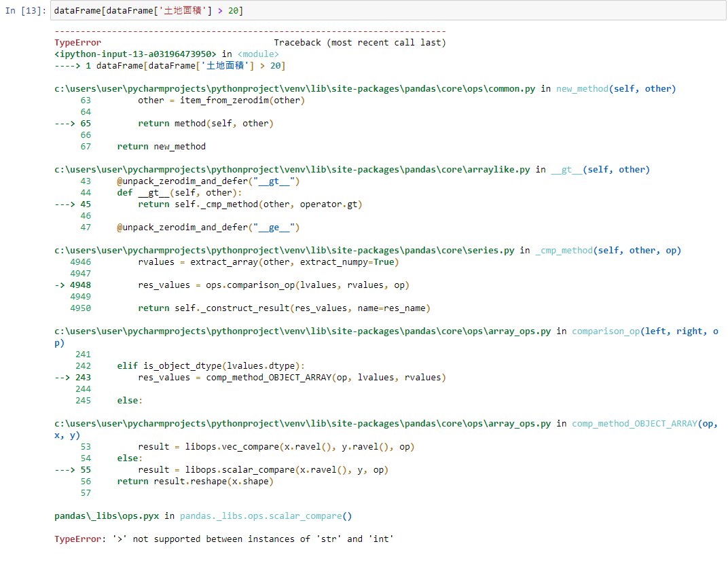The width and height of the screenshot is (728, 561).
Task: Click the ipython-input-13-a03196473950 line
Action: tap(135, 54)
